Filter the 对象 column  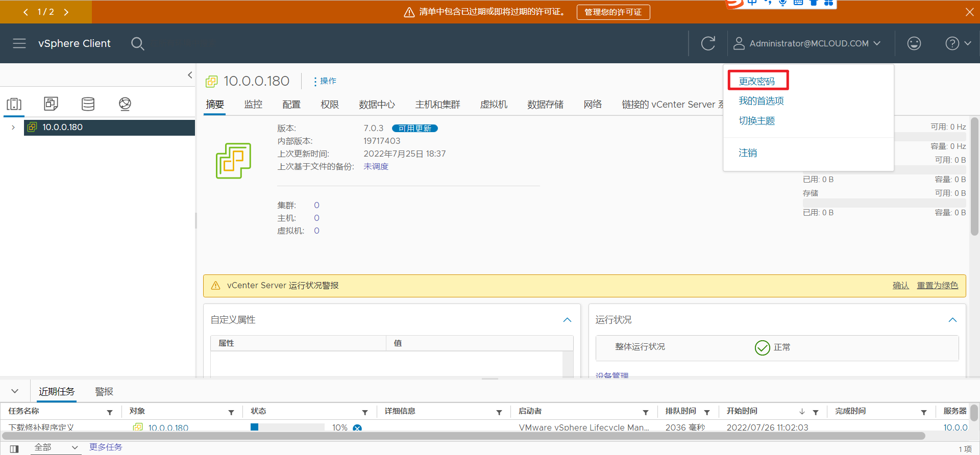click(x=231, y=412)
